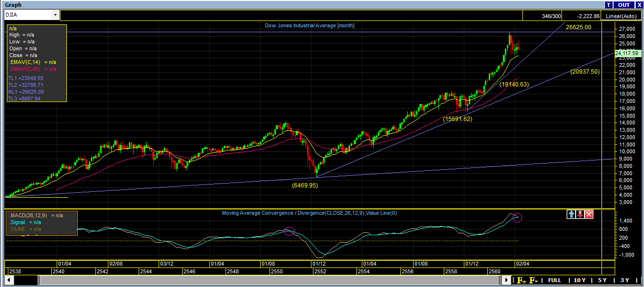Image resolution: width=644 pixels, height=287 pixels.
Task: Click the Dow Jones Industrial Average [month] title
Action: tap(310, 25)
